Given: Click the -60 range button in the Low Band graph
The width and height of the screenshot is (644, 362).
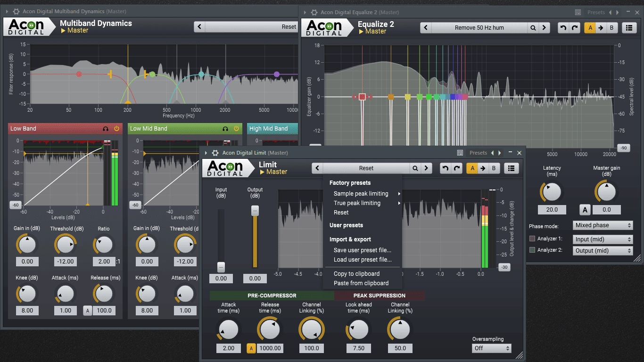Looking at the screenshot, I should point(16,205).
